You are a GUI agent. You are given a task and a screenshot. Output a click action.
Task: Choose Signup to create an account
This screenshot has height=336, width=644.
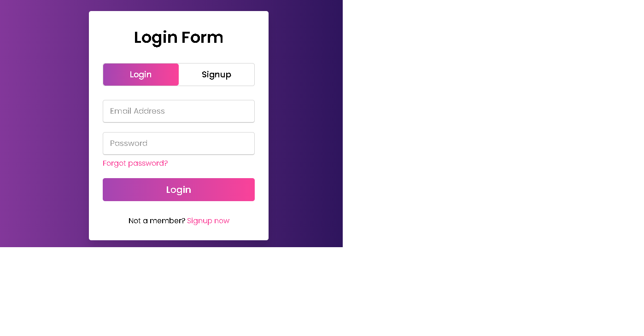point(216,74)
